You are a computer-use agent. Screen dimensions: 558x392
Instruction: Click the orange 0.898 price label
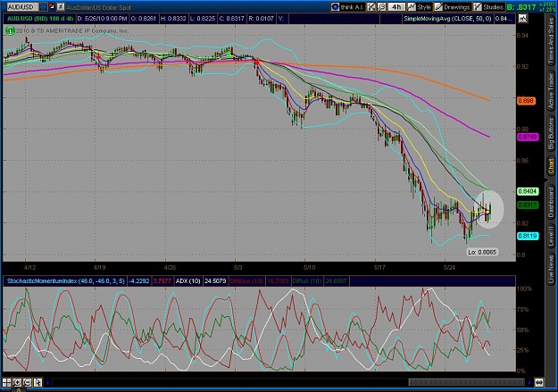coord(526,101)
